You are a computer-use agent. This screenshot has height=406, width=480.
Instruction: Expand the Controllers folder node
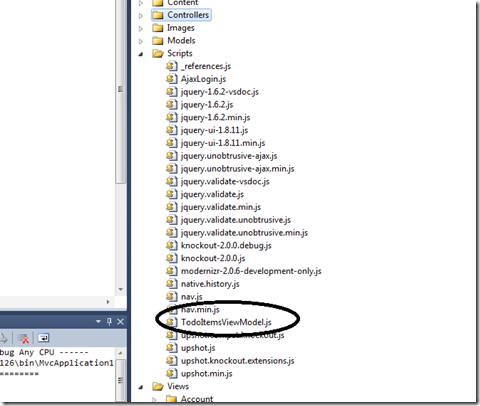141,15
